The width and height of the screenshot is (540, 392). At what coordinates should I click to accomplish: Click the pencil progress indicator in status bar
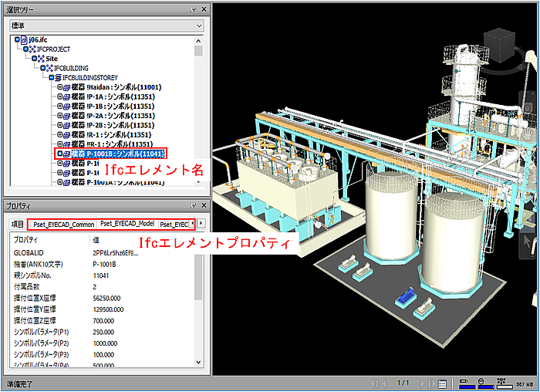(x=467, y=383)
